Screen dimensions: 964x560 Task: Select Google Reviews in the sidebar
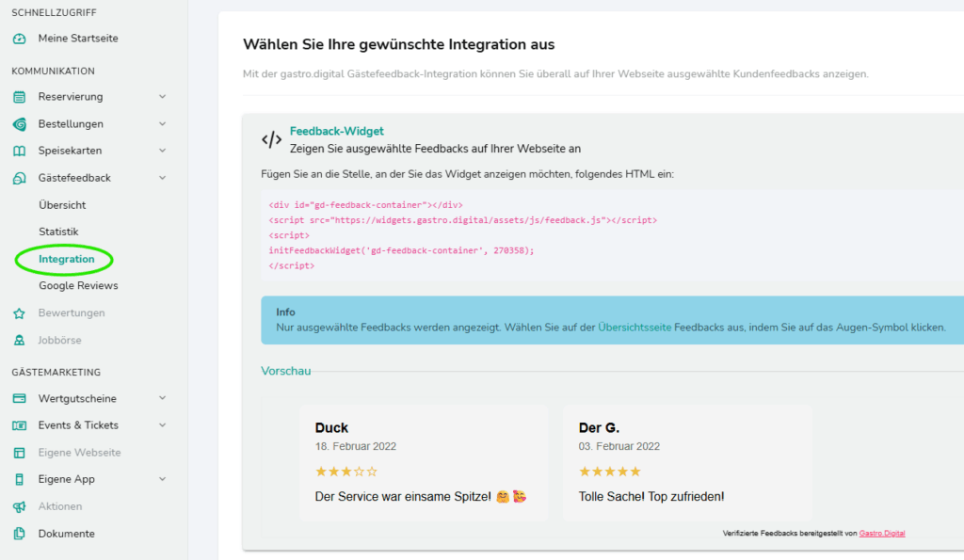[78, 285]
